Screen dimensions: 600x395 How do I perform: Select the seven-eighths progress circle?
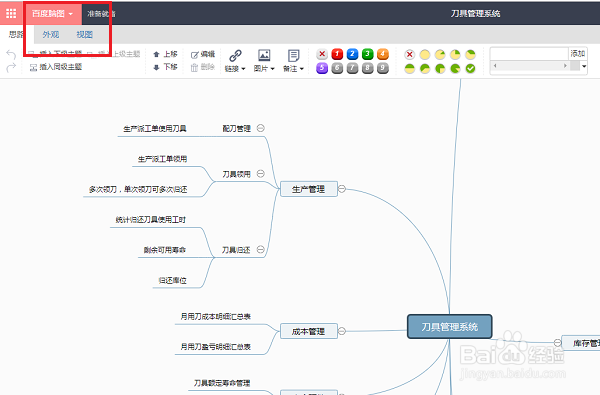tap(455, 69)
